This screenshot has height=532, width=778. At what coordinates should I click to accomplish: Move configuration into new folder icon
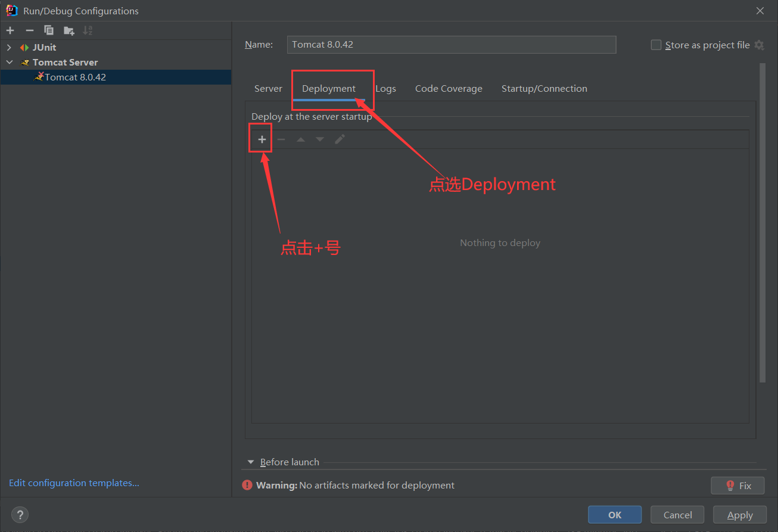pos(69,30)
